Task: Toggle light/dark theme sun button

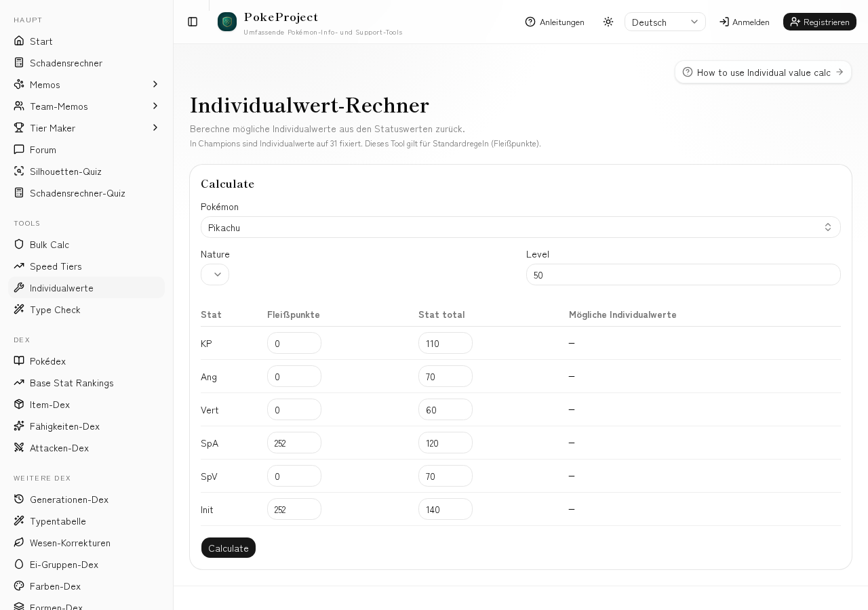Action: point(608,22)
